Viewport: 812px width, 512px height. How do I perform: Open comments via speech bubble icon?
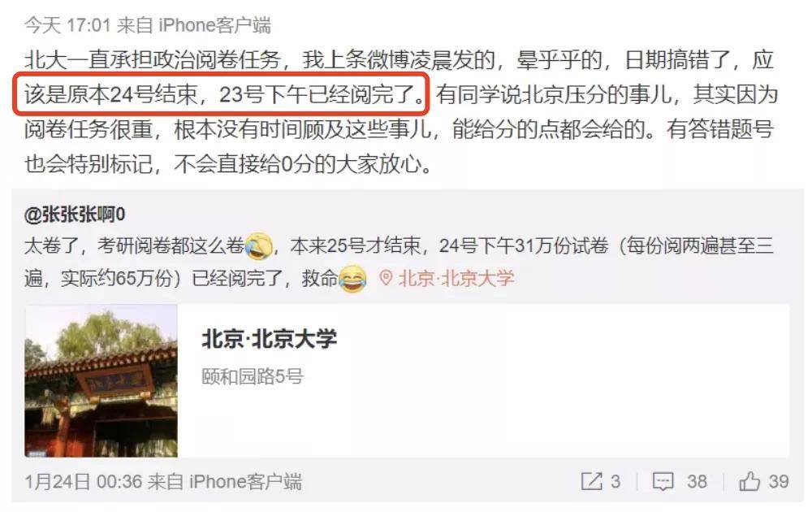click(x=663, y=481)
